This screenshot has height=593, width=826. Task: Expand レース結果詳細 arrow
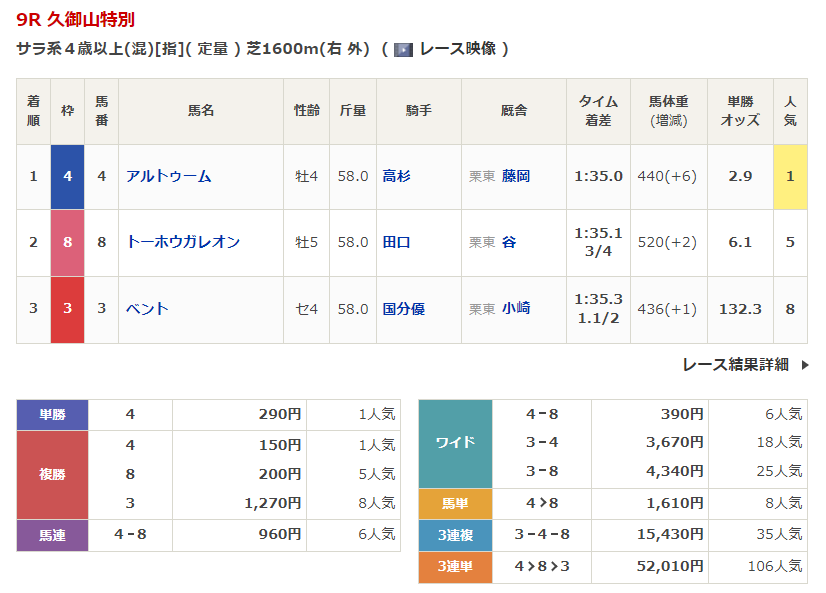tap(805, 365)
